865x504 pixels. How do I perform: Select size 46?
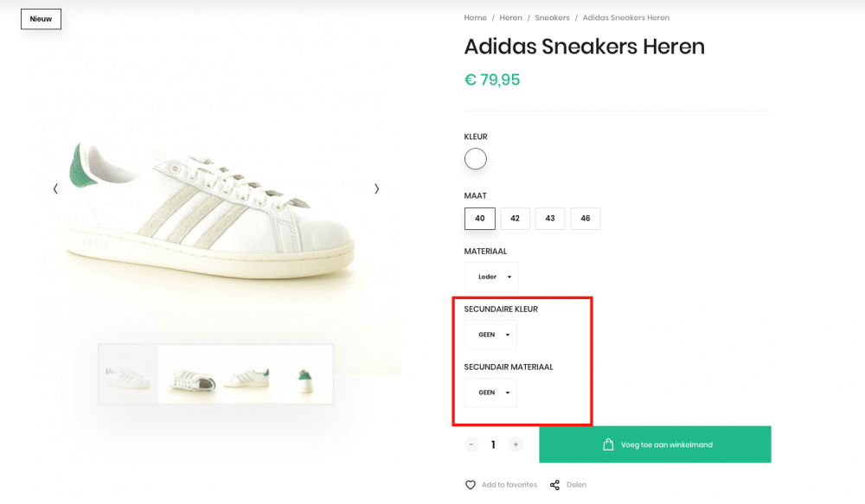point(586,219)
